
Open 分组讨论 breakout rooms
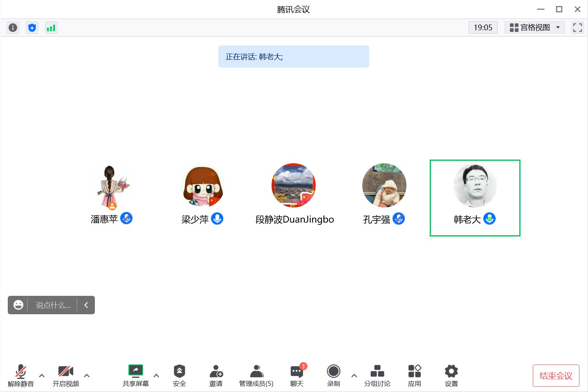[x=377, y=375]
